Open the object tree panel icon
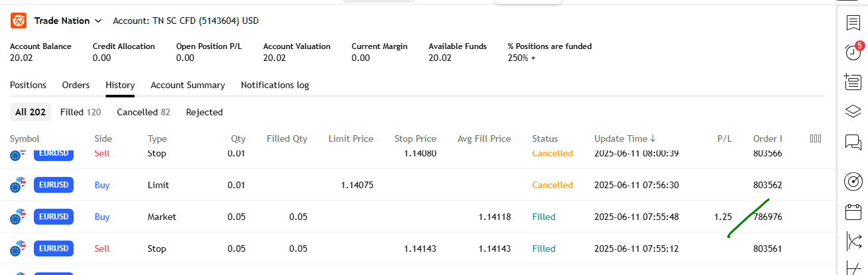Screen dimensions: 868x275 [853, 82]
